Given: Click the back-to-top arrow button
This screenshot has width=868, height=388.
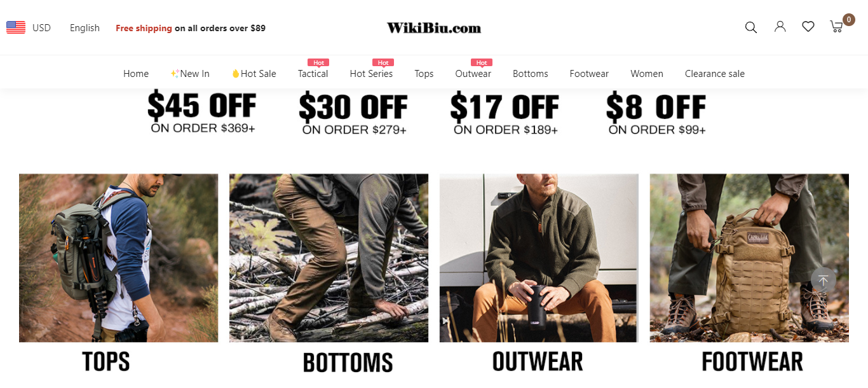Looking at the screenshot, I should [823, 280].
